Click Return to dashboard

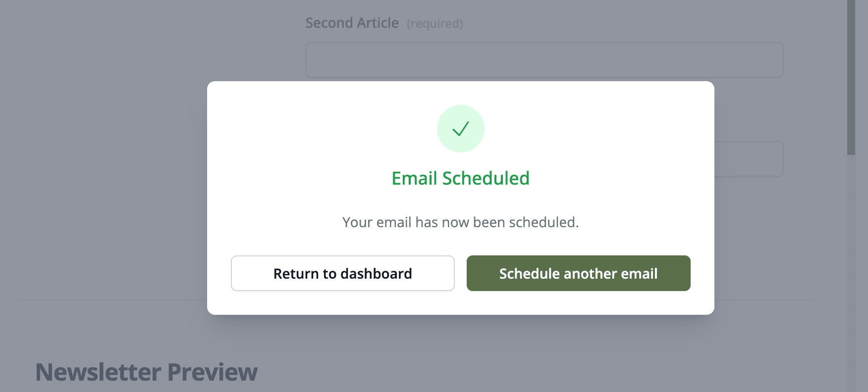point(342,273)
